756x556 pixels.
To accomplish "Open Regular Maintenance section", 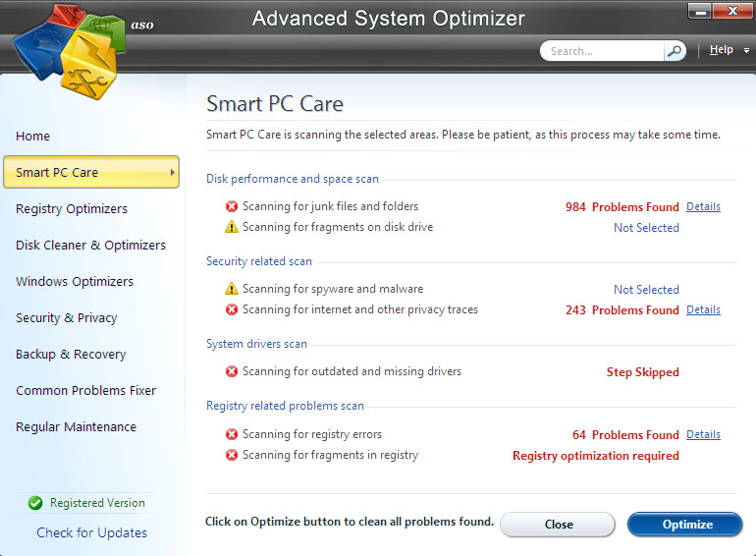I will tap(76, 426).
